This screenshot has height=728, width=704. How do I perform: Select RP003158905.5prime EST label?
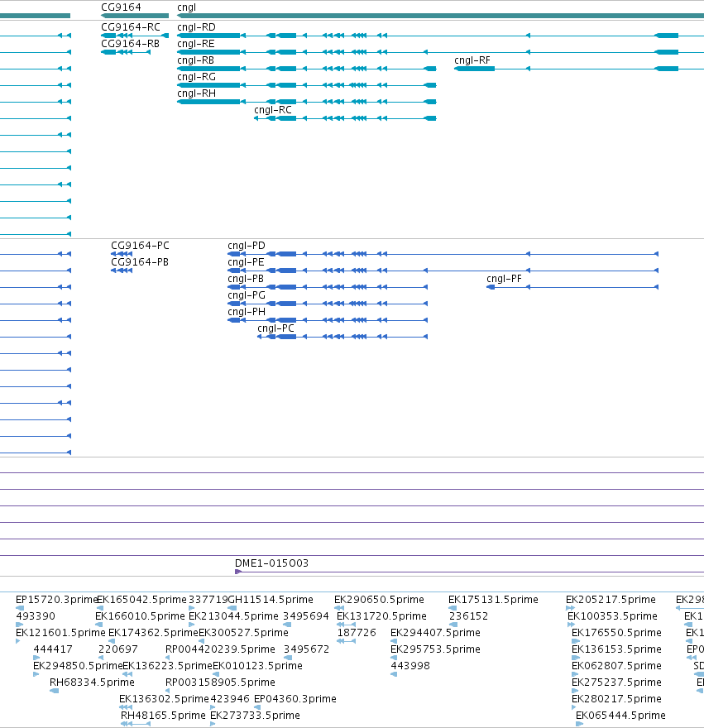coord(220,682)
